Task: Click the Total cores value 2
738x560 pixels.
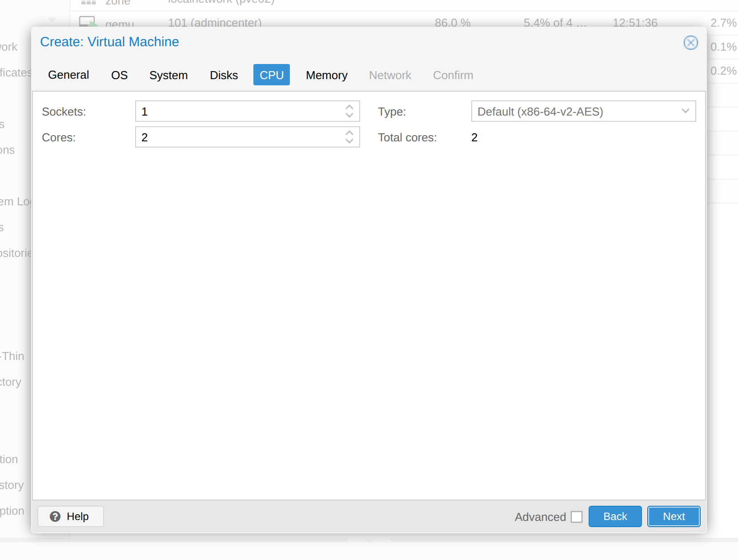Action: (x=474, y=137)
